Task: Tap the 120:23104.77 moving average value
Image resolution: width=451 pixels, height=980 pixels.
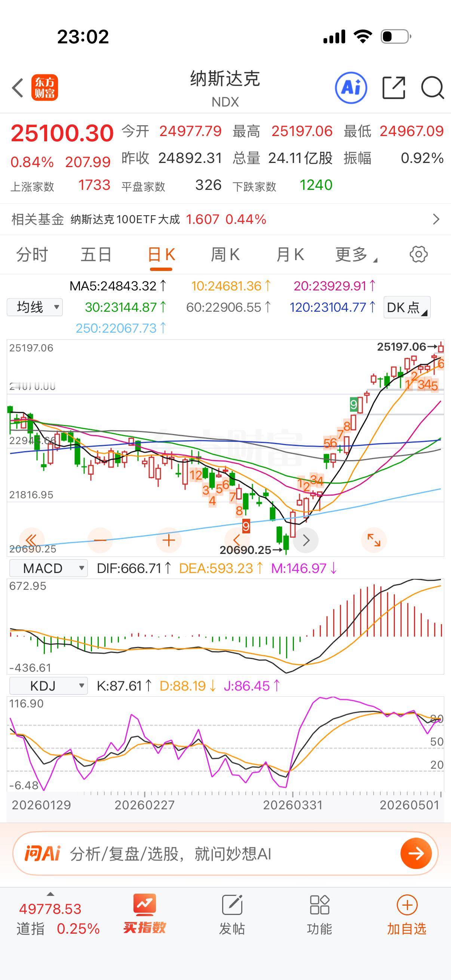Action: tap(332, 307)
